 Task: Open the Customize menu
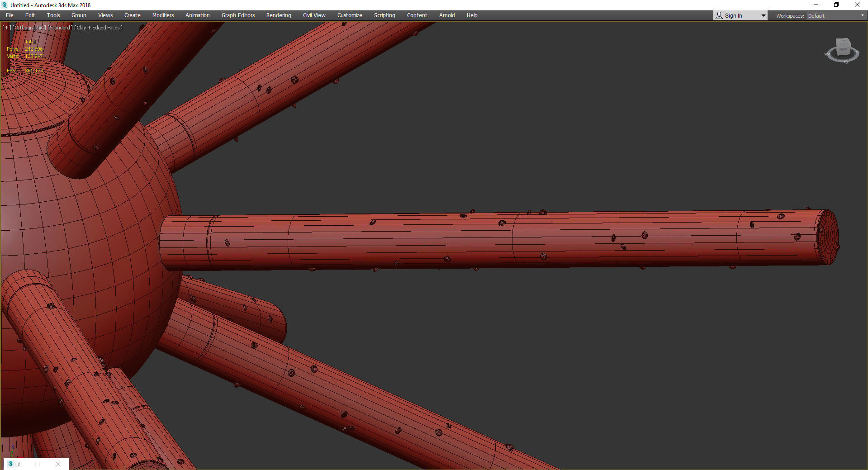click(x=350, y=15)
